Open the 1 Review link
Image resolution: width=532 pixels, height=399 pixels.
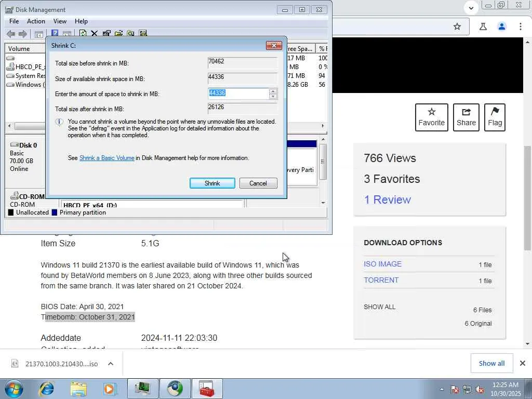pyautogui.click(x=387, y=199)
